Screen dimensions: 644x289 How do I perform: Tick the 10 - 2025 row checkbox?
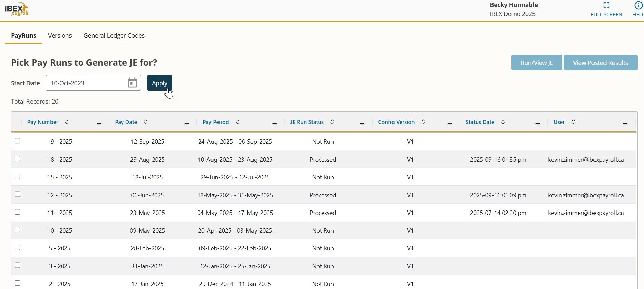18,230
